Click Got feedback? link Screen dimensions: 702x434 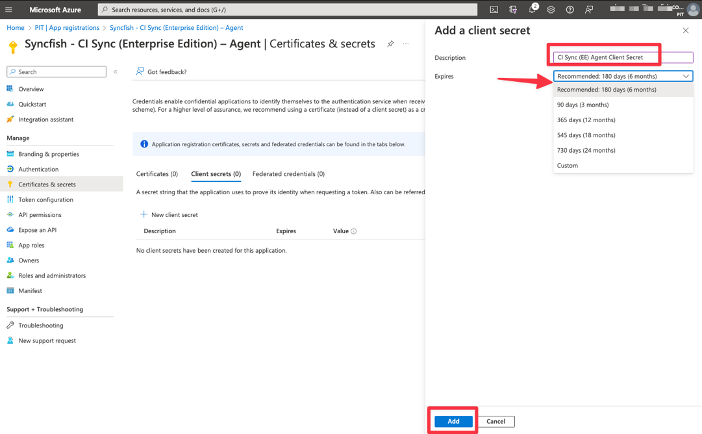click(161, 72)
